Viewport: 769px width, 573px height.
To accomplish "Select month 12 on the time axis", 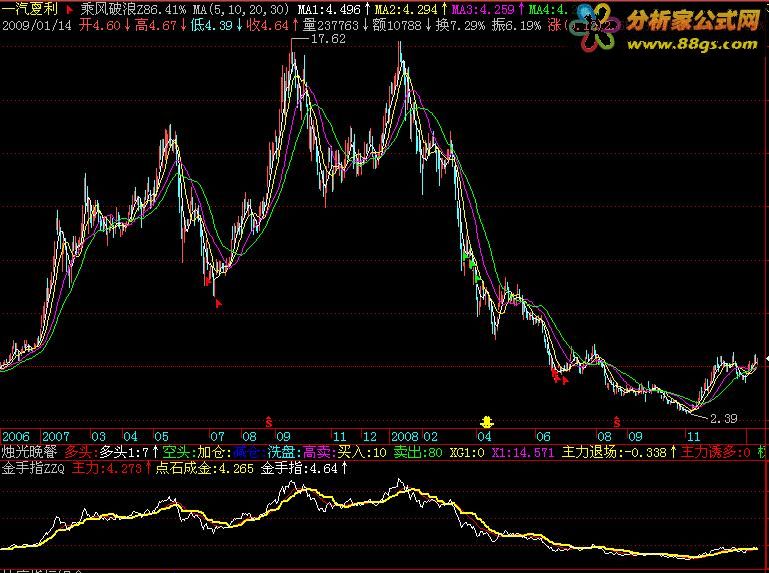I will point(369,436).
